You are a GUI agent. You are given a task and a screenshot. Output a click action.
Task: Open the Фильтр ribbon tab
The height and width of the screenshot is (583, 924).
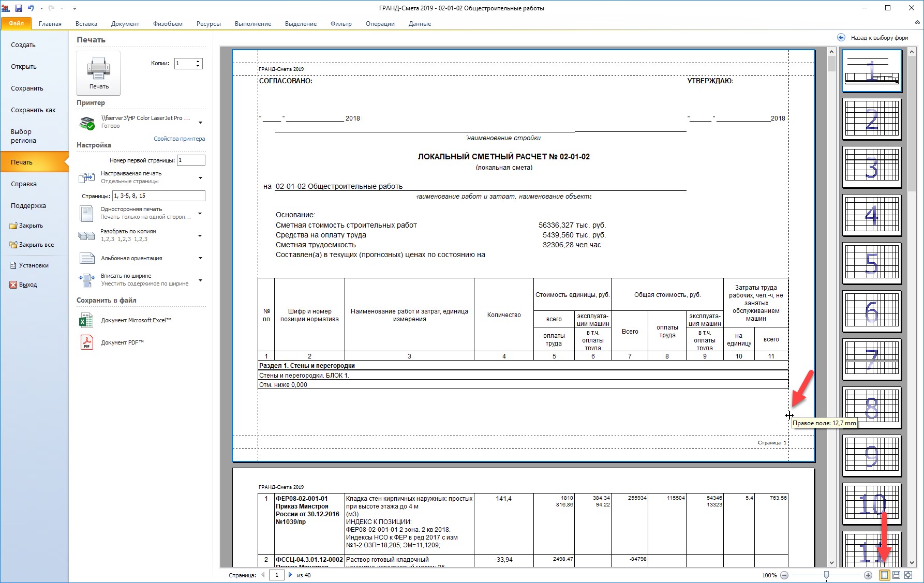341,24
